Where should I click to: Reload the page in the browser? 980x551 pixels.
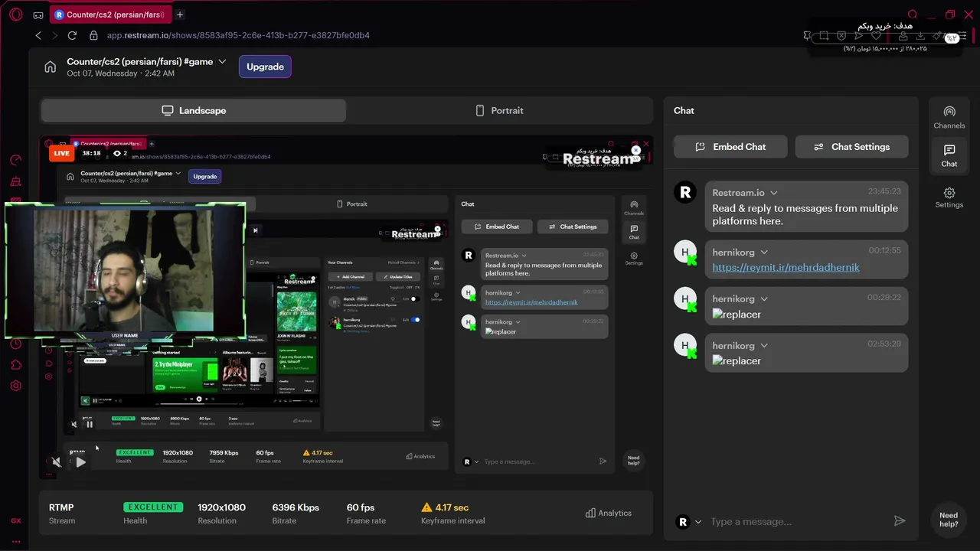72,35
